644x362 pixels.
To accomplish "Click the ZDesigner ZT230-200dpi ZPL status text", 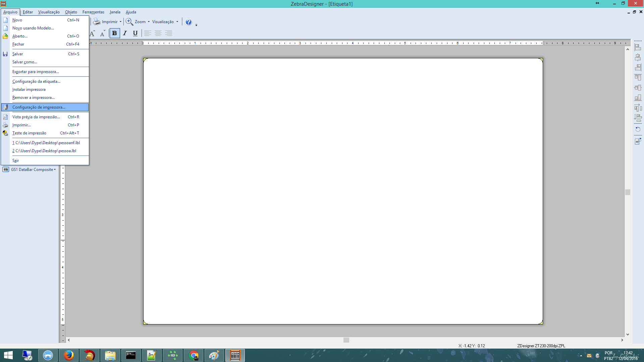I will coord(541,346).
